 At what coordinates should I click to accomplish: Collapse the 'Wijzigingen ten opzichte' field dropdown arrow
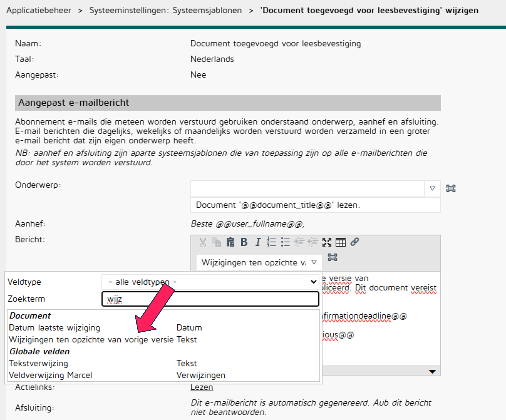pyautogui.click(x=314, y=262)
